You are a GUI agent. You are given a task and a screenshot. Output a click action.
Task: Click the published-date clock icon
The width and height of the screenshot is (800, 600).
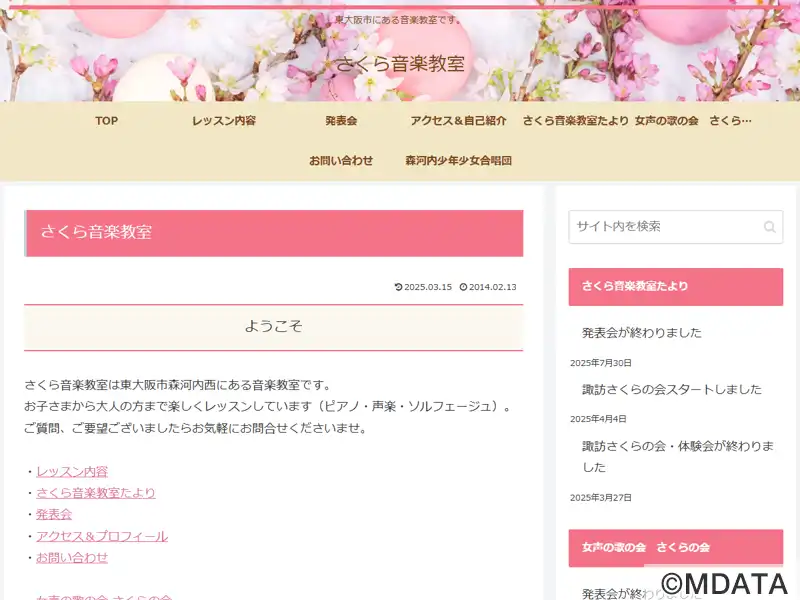coord(463,287)
